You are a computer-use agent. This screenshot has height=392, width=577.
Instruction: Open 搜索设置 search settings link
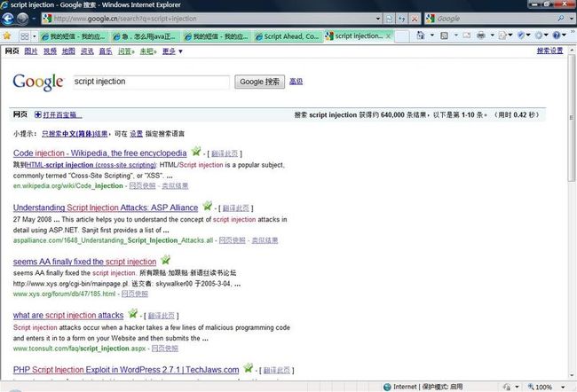549,51
